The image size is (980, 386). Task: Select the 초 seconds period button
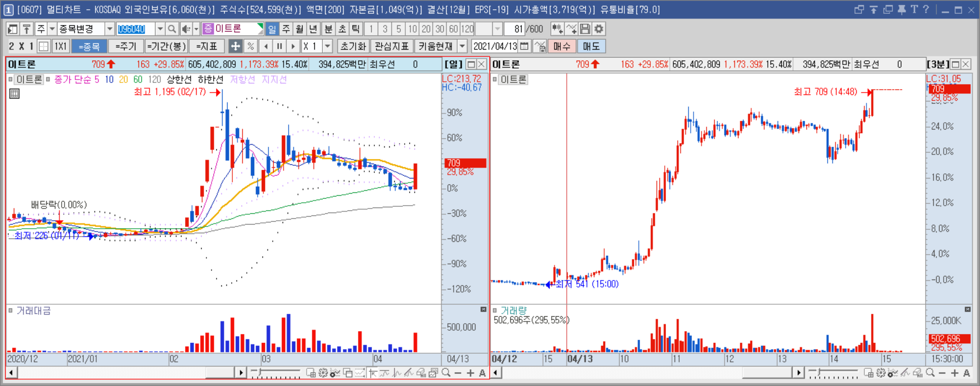coord(342,29)
